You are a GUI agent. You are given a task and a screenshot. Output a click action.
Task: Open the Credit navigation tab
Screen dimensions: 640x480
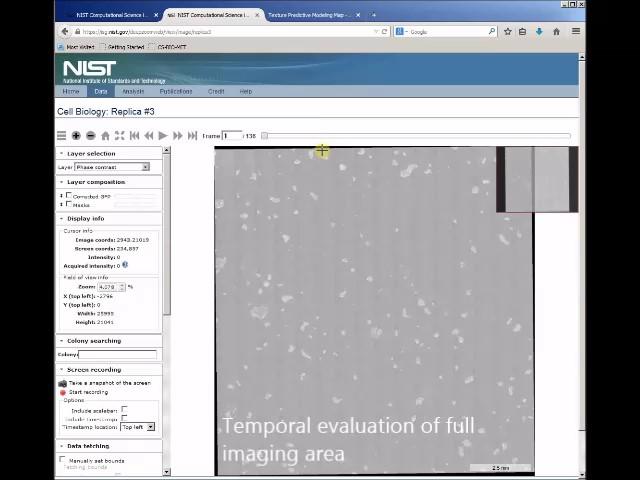[x=216, y=91]
